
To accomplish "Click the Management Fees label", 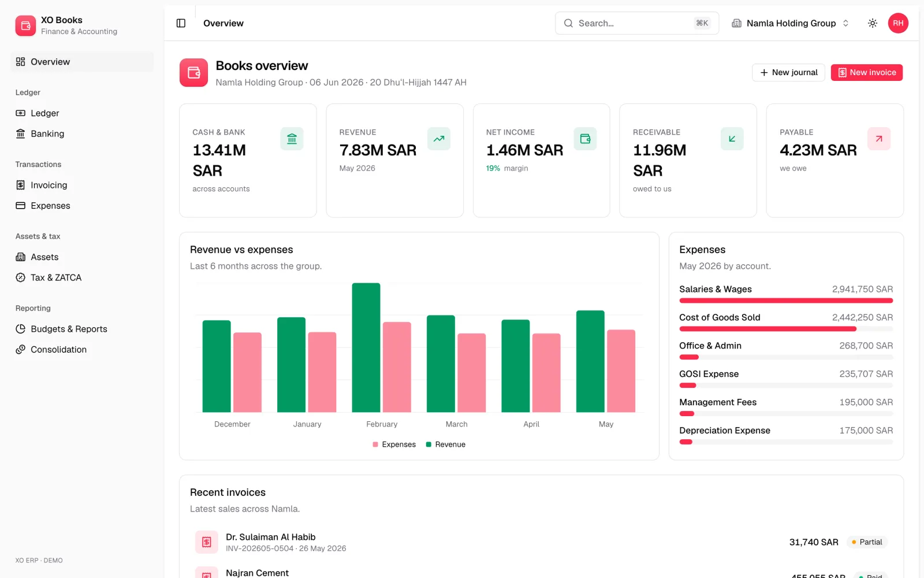I will 718,402.
